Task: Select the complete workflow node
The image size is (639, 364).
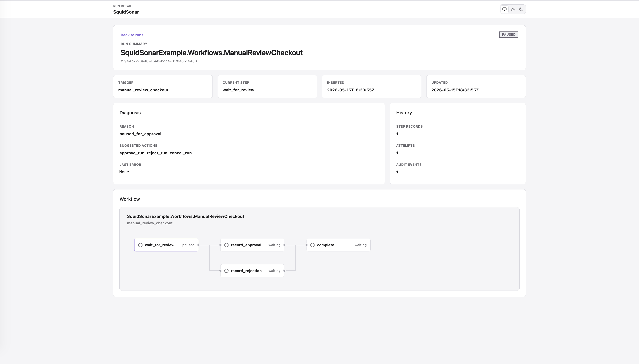Action: point(338,245)
